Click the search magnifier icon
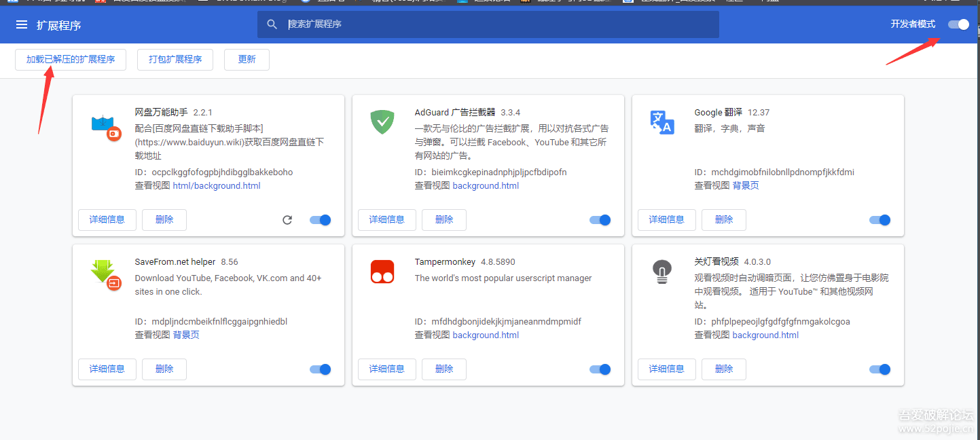This screenshot has height=440, width=980. coord(272,24)
